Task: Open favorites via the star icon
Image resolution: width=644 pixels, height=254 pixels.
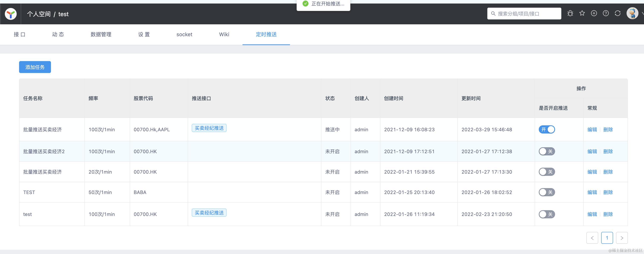Action: click(582, 13)
